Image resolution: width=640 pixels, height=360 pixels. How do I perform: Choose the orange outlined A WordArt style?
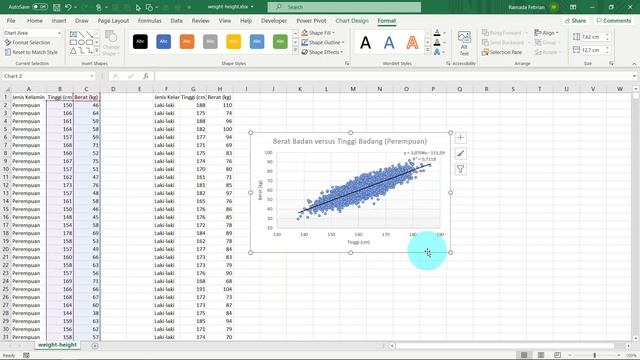point(413,42)
